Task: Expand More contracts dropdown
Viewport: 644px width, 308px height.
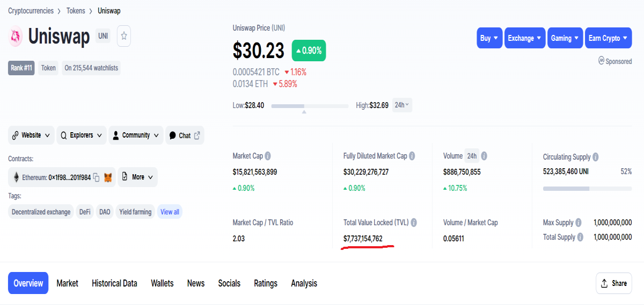Action: [137, 177]
